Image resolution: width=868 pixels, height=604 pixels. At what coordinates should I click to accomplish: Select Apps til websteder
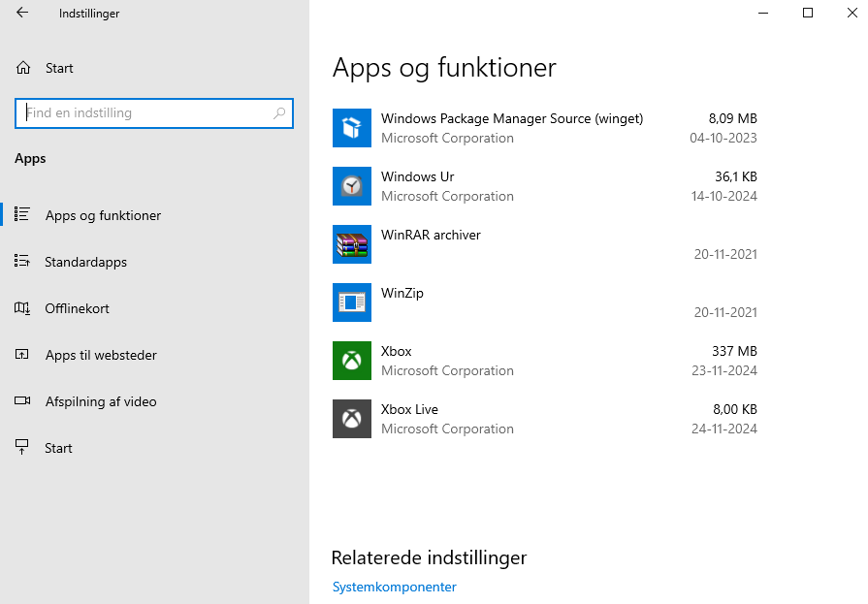click(x=101, y=355)
